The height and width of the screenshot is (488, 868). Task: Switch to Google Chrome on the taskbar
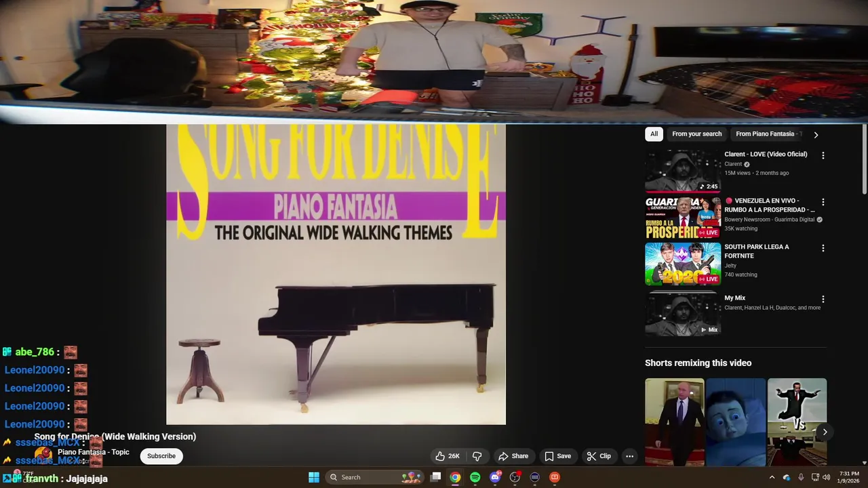point(455,477)
